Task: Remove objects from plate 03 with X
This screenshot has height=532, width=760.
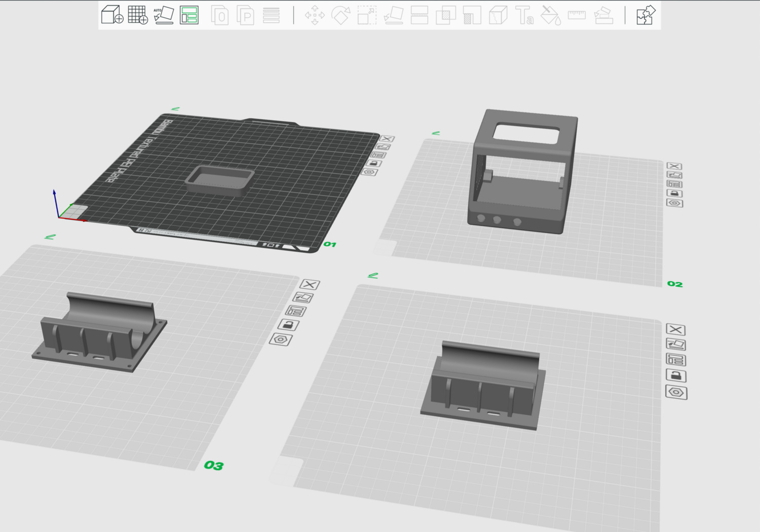Action: (310, 285)
